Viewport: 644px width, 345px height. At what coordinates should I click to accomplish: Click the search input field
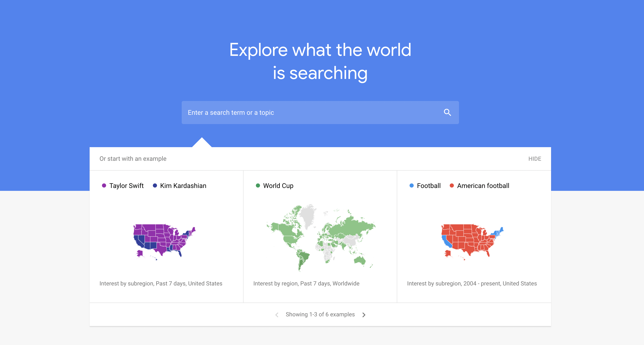[319, 113]
